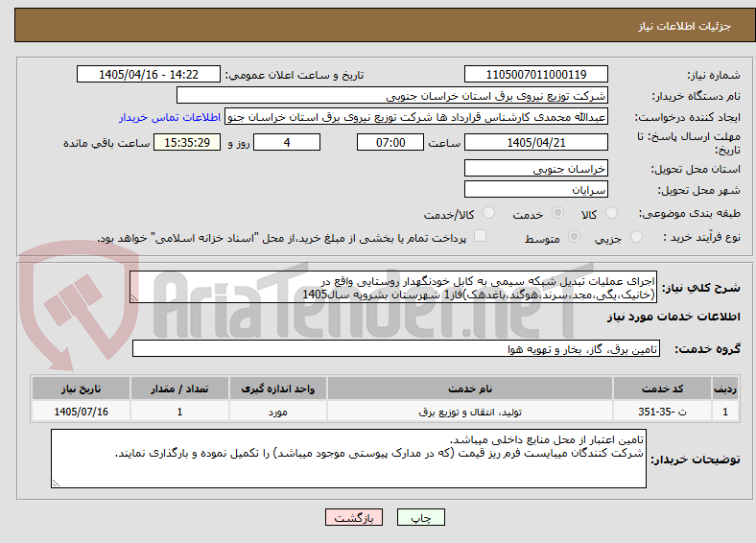Click the شماره نیاز label
This screenshot has width=756, height=543.
pos(714,75)
